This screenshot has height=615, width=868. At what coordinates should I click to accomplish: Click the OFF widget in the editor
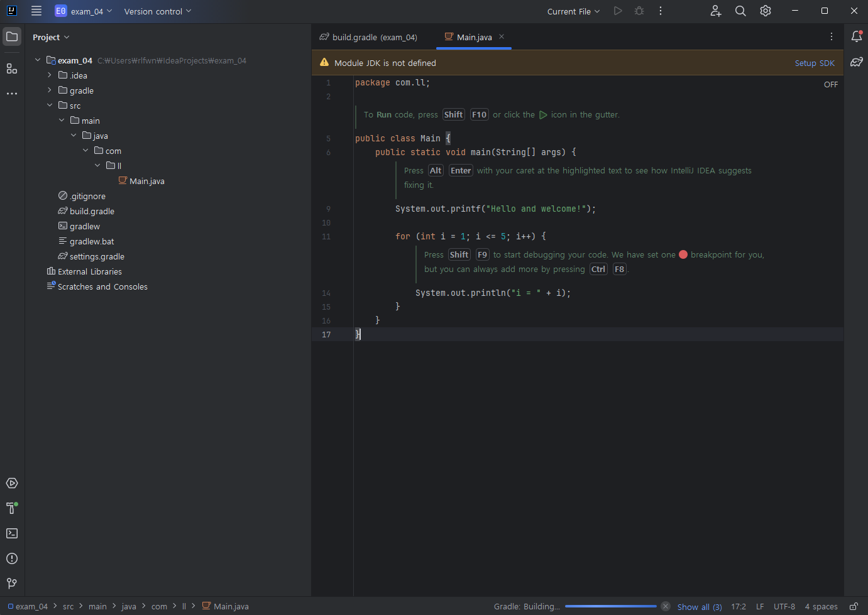(x=830, y=84)
